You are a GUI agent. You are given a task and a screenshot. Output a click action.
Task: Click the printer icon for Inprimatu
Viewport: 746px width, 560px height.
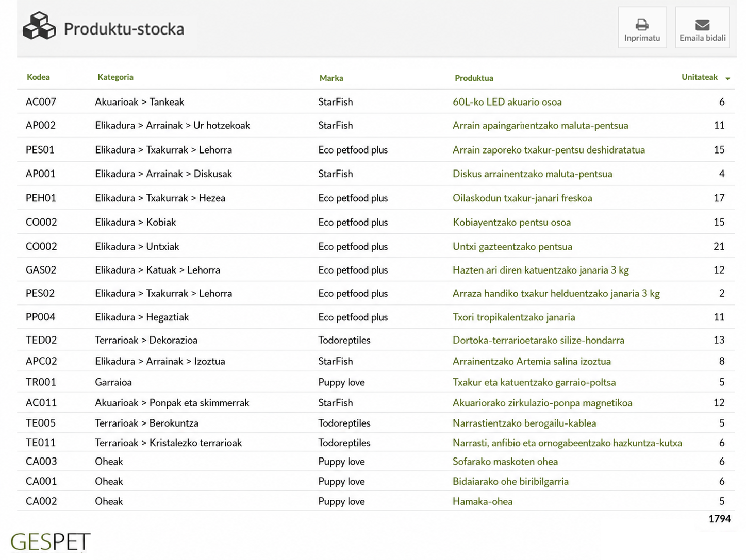pos(642,24)
